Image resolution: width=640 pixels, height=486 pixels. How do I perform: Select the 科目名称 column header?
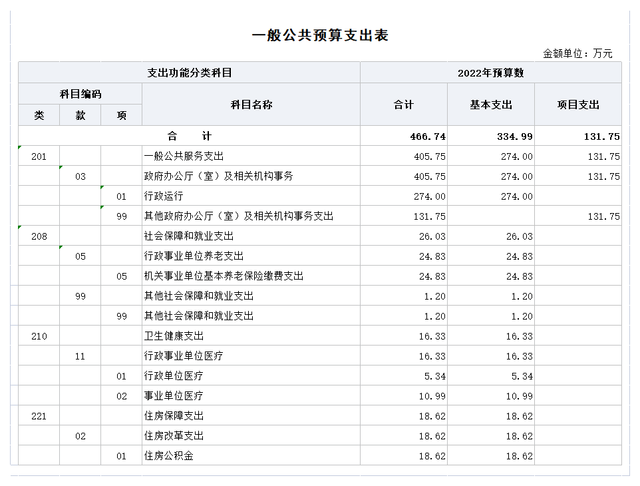pos(250,104)
